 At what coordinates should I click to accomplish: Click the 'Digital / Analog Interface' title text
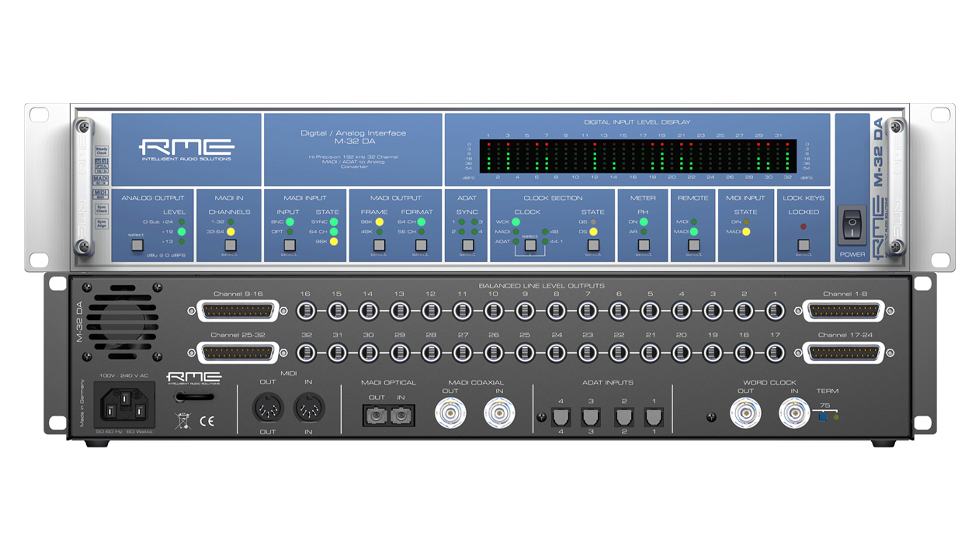(353, 133)
